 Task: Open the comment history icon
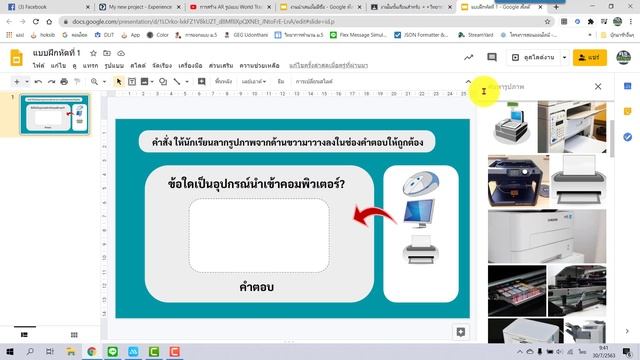pos(492,58)
